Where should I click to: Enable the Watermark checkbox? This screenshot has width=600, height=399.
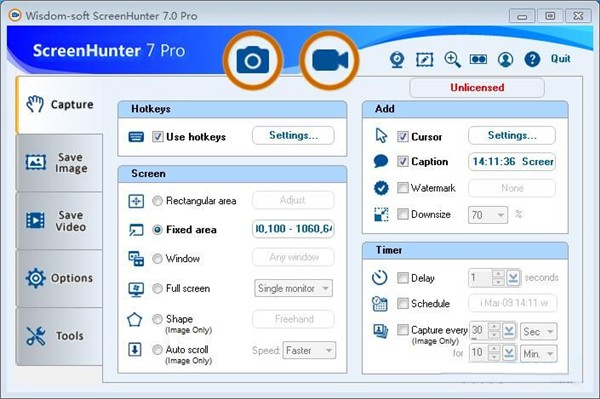[x=403, y=188]
